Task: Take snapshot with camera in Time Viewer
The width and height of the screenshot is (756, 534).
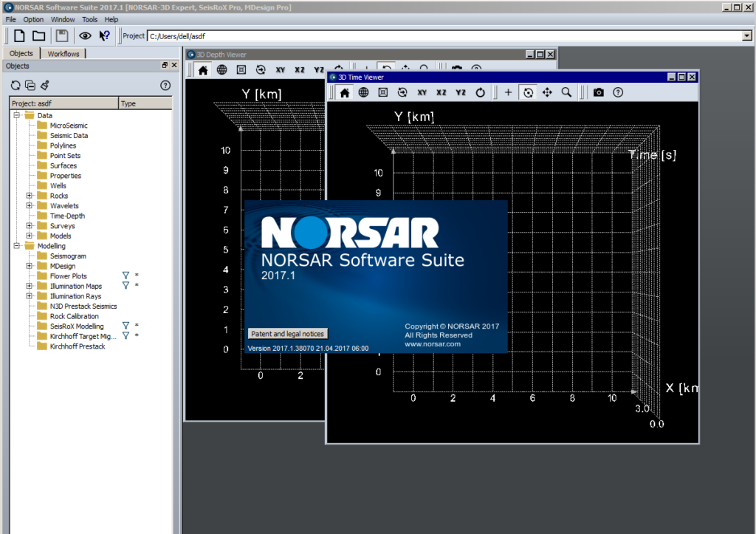Action: click(x=598, y=92)
